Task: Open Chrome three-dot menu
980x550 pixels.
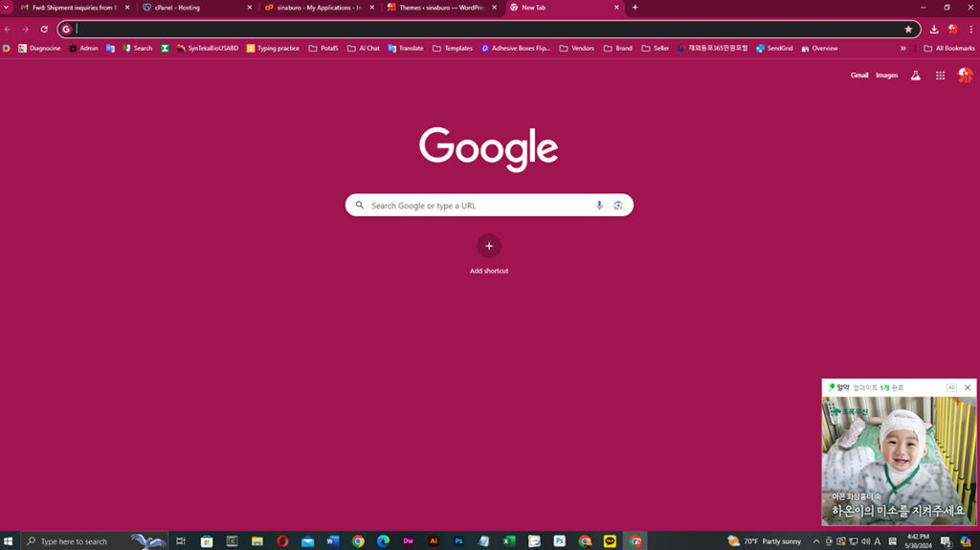Action: pos(971,30)
